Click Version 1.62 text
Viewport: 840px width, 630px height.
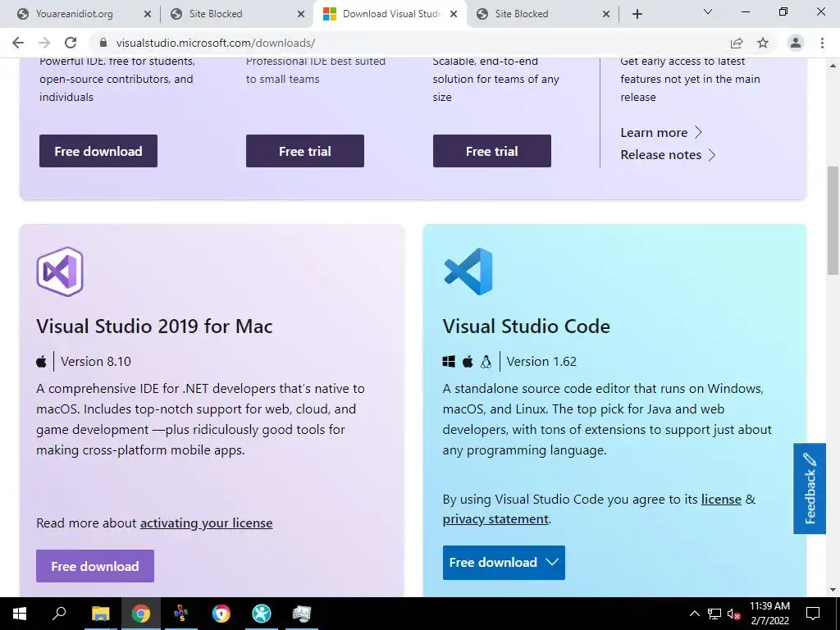[541, 362]
